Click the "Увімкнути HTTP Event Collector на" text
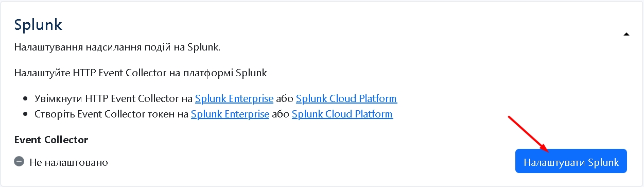This screenshot has width=644, height=187. [113, 98]
